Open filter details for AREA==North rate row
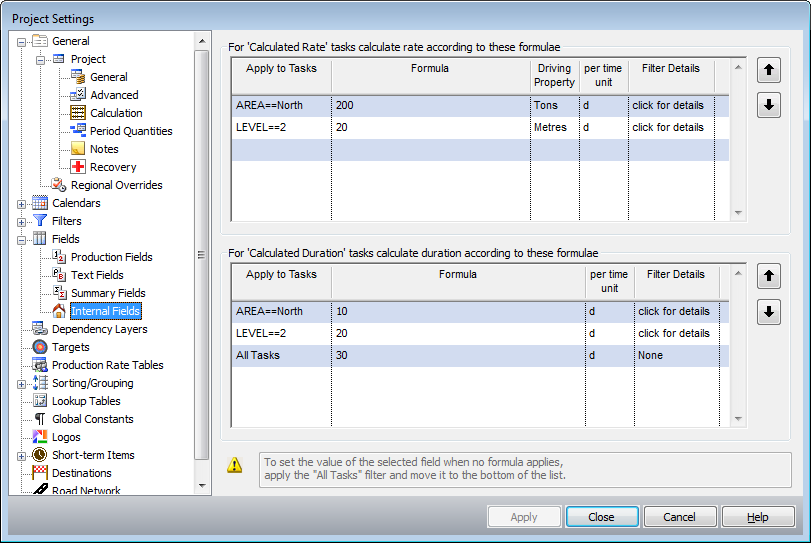This screenshot has height=543, width=811. click(x=667, y=105)
